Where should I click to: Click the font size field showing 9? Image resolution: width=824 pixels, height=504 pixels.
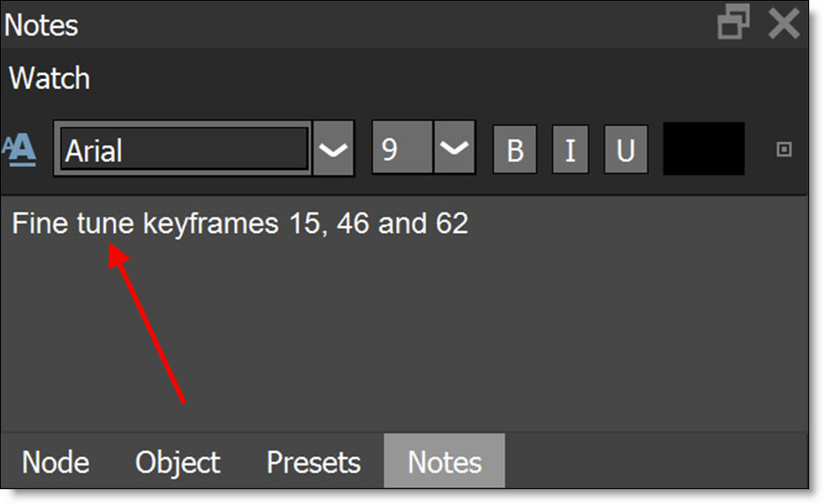(402, 147)
